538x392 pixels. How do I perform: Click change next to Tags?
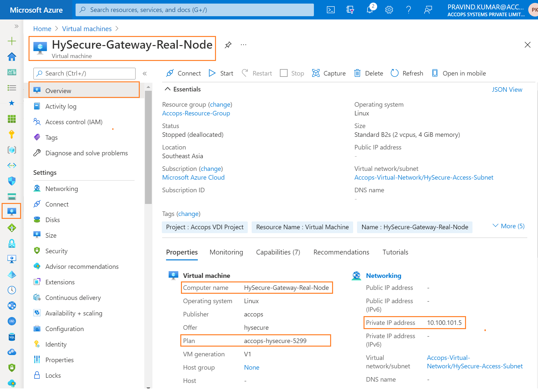coord(188,214)
